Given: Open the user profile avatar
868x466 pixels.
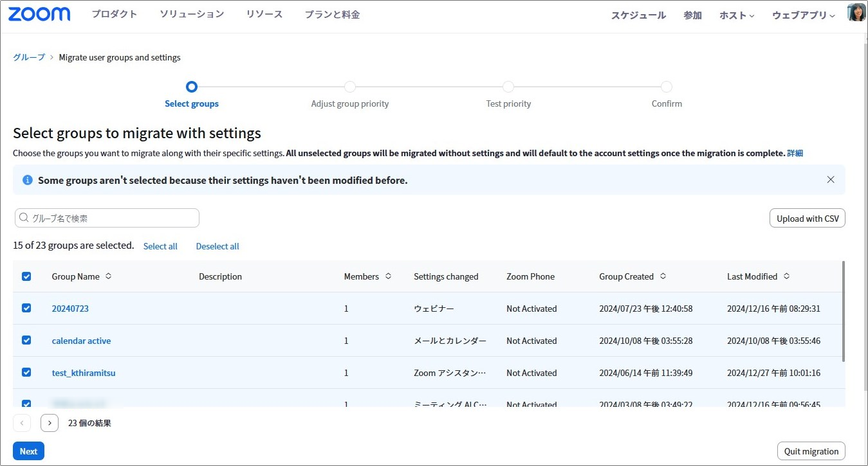Looking at the screenshot, I should (x=856, y=13).
